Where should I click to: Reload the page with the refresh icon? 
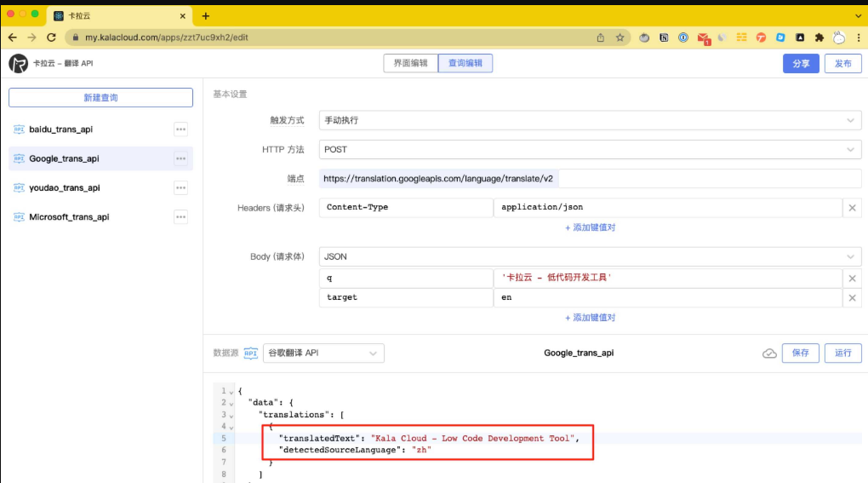(x=51, y=37)
